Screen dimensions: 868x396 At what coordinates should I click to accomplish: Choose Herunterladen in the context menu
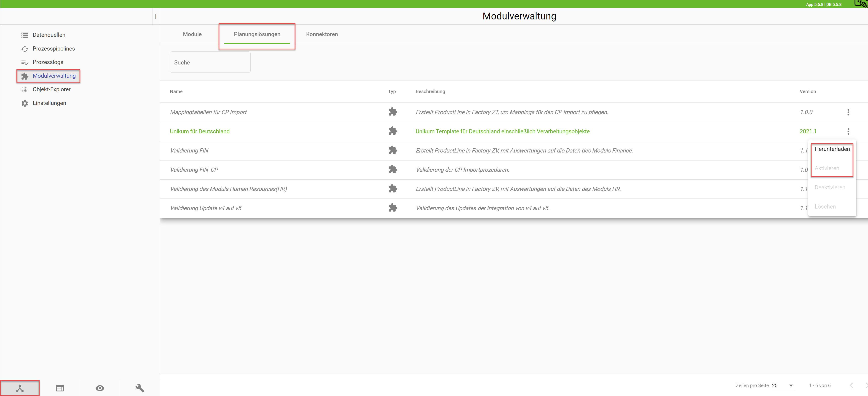tap(832, 149)
